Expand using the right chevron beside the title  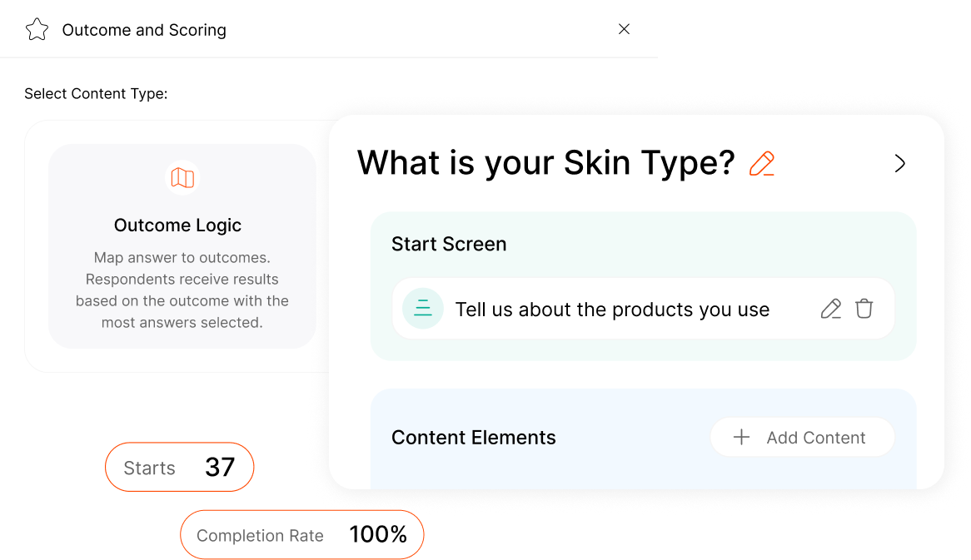coord(899,163)
